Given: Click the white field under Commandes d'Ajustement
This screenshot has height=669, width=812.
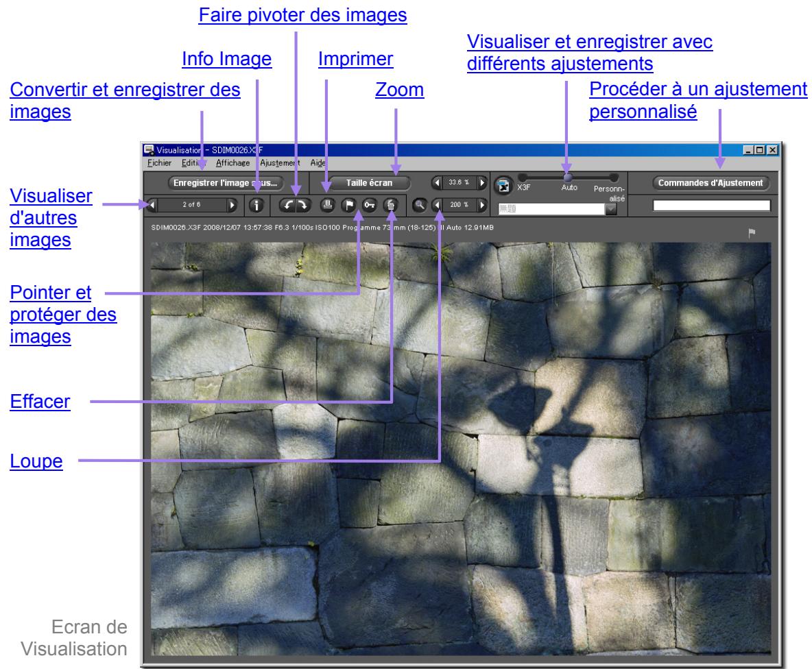Looking at the screenshot, I should (712, 206).
